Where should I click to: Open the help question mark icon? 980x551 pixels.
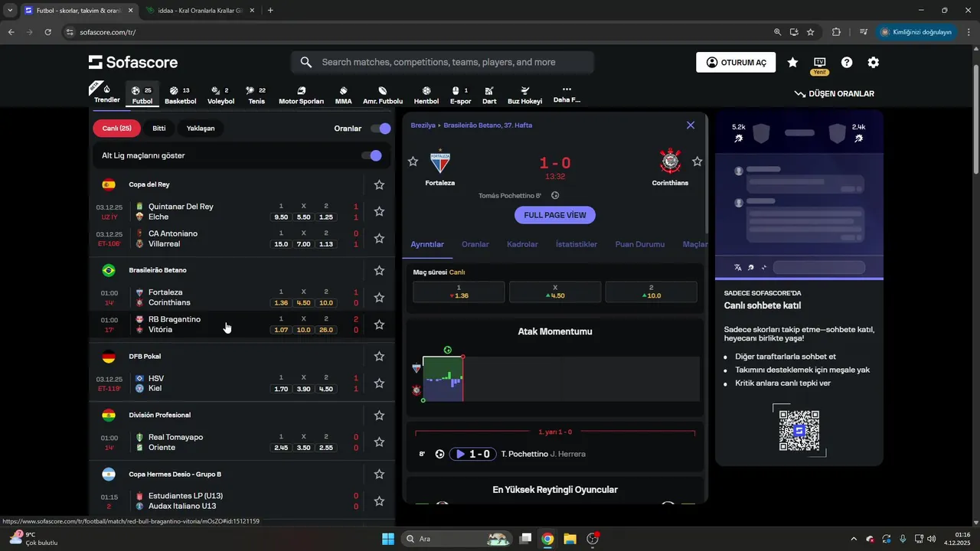847,62
